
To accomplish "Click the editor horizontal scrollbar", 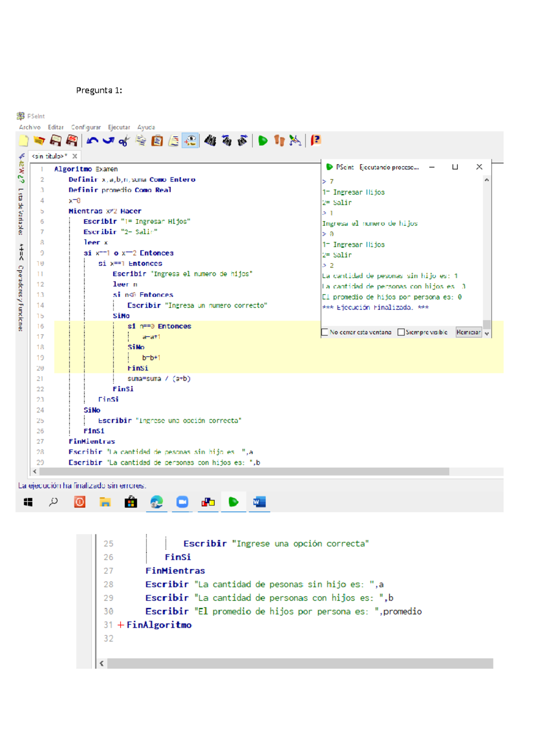I will (x=244, y=471).
